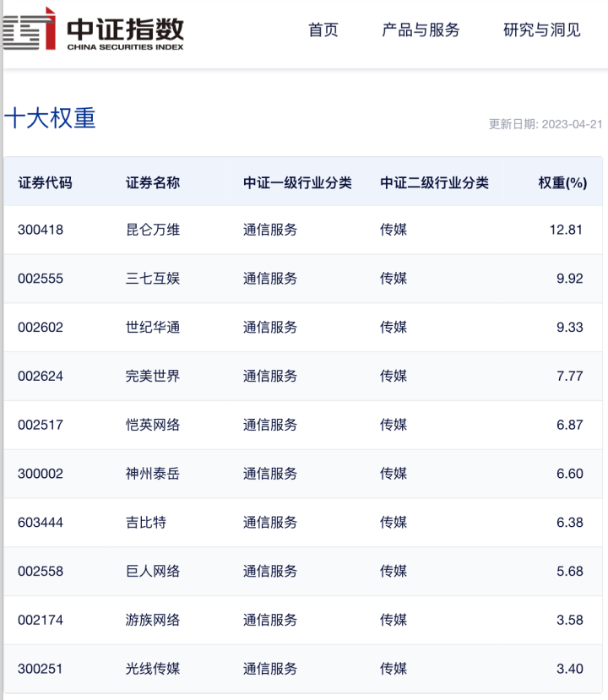Click the 权重(%) column header
608x700 pixels.
[x=562, y=182]
